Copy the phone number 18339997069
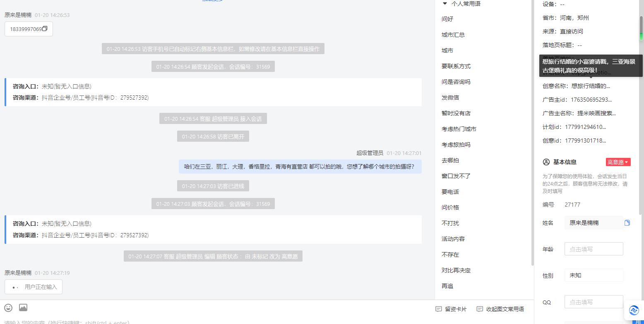Screen dimensions: 644x324 click(45, 29)
